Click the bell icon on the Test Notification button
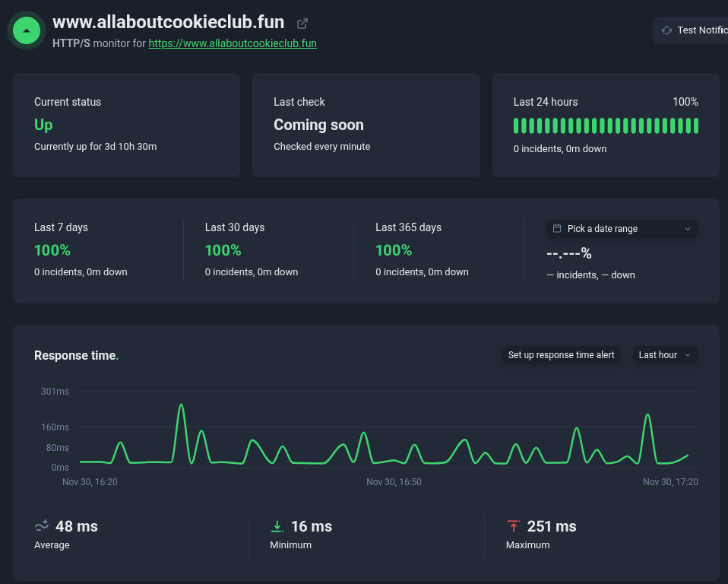This screenshot has width=728, height=584. click(667, 30)
